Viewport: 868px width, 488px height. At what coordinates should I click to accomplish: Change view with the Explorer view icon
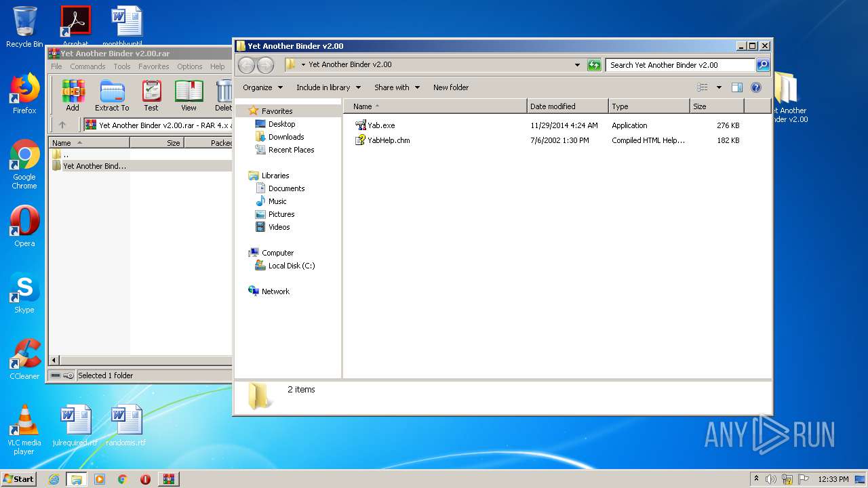coord(703,87)
